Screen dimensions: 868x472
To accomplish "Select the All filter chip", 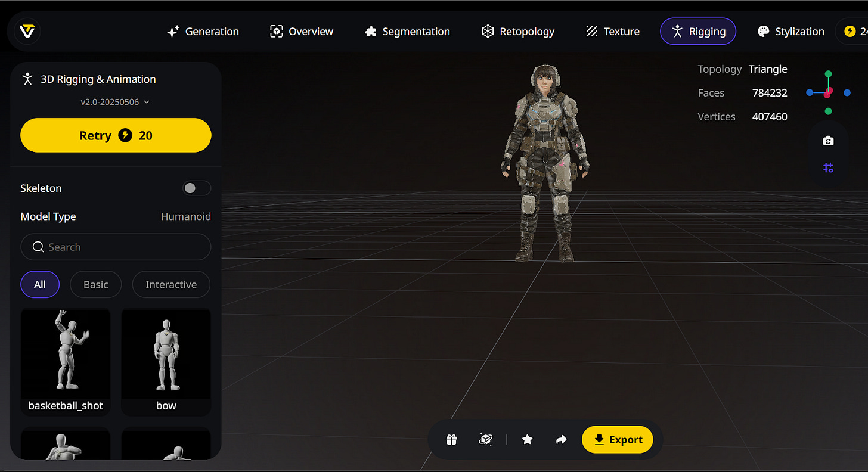I will pos(40,285).
